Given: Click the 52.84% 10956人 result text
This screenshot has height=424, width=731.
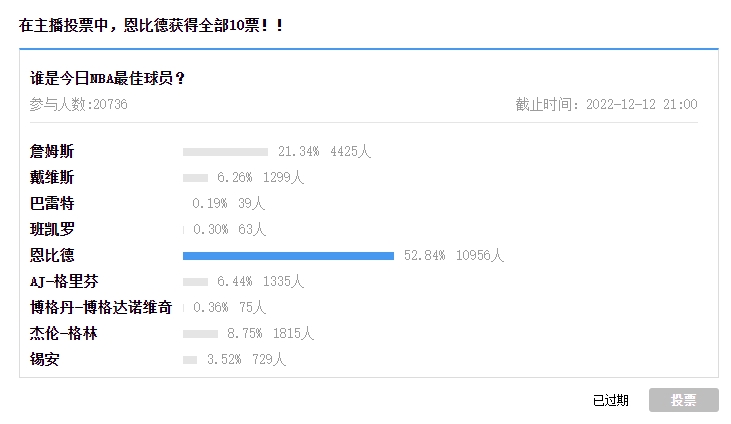Looking at the screenshot, I should click(x=454, y=255).
